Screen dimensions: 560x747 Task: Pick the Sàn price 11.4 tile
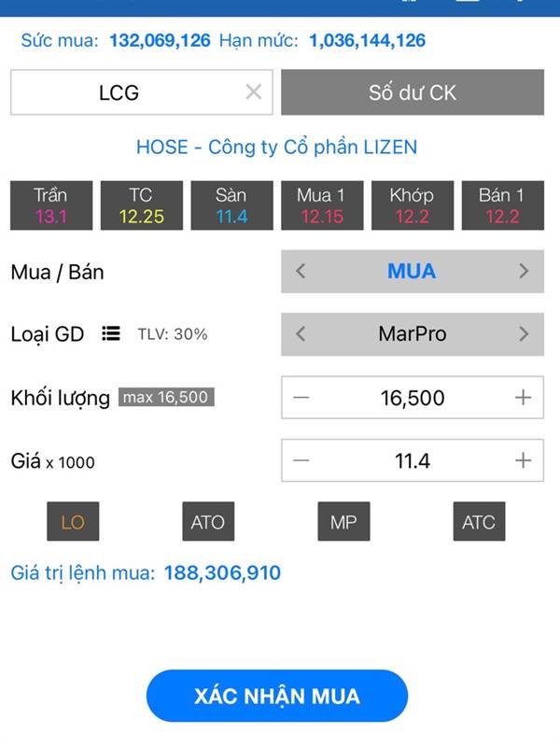point(231,205)
